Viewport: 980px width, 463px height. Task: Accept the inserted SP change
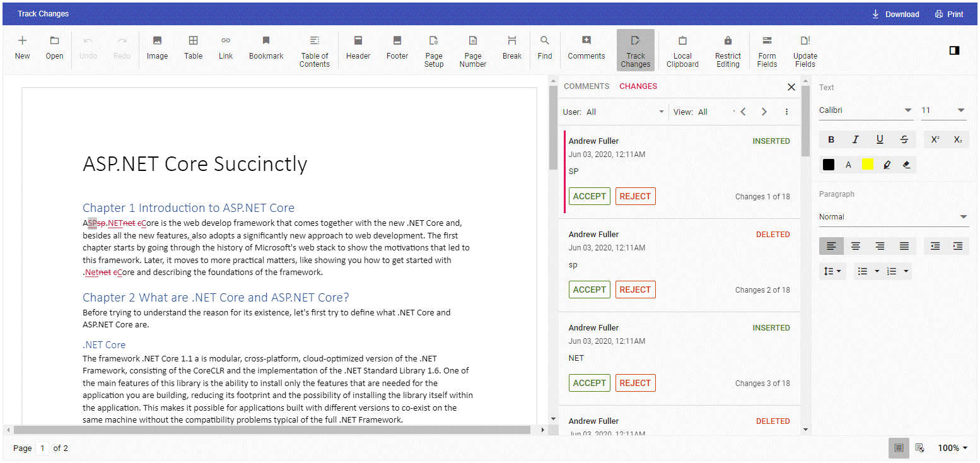point(589,196)
